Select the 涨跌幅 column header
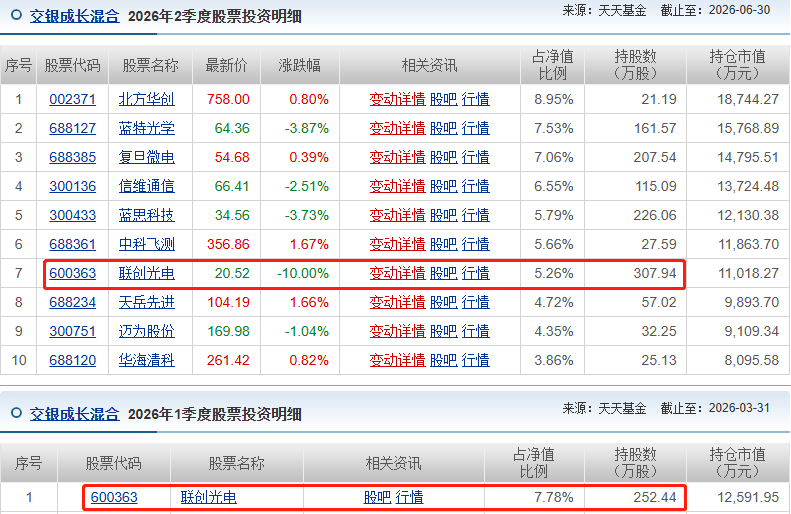The image size is (791, 514). tap(300, 65)
